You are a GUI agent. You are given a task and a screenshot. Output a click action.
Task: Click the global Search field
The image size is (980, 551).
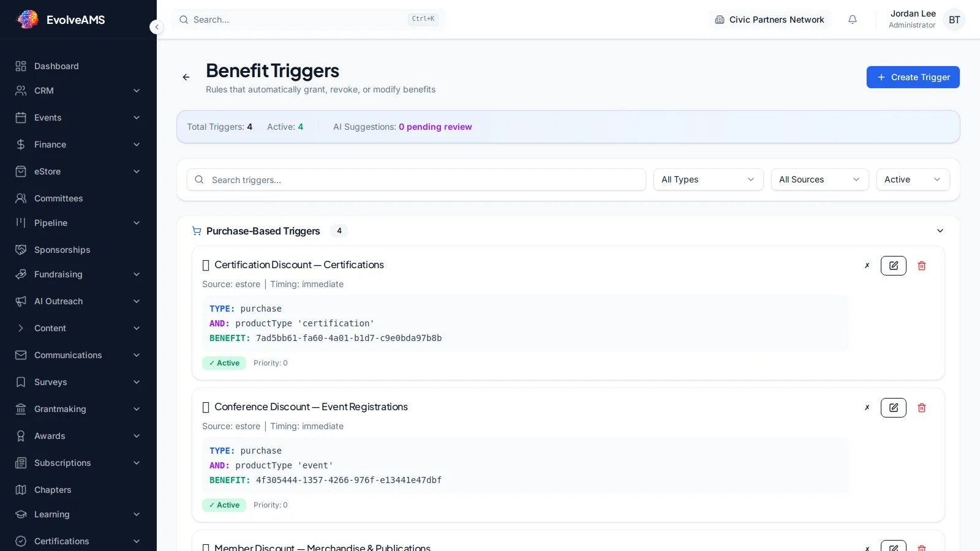click(309, 20)
